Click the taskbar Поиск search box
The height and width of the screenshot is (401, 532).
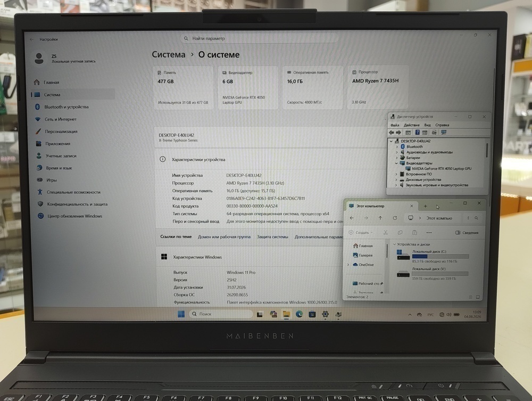coord(221,314)
